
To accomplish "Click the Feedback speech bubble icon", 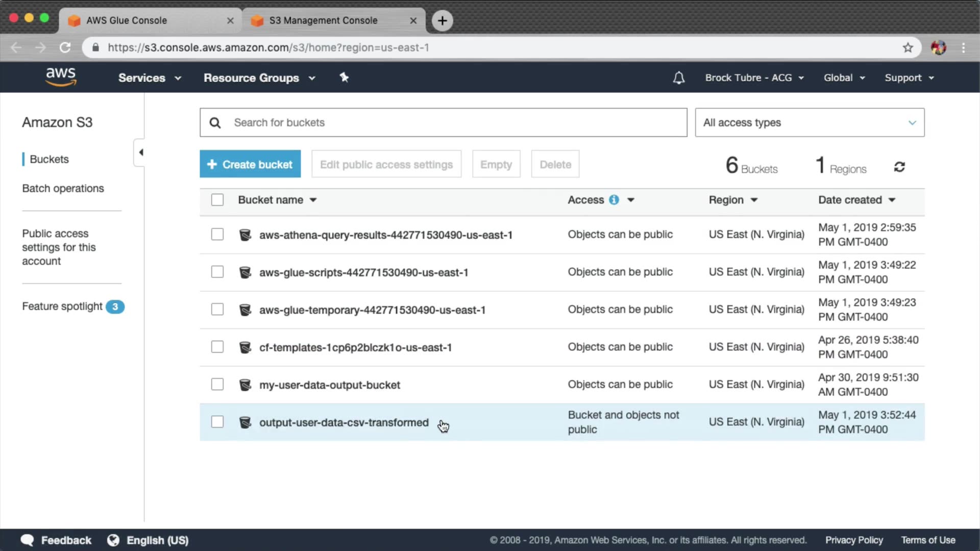I will click(27, 540).
